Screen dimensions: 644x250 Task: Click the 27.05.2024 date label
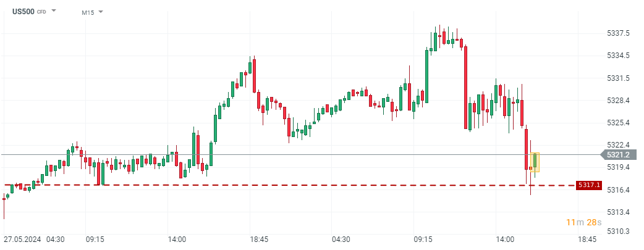[x=22, y=240]
